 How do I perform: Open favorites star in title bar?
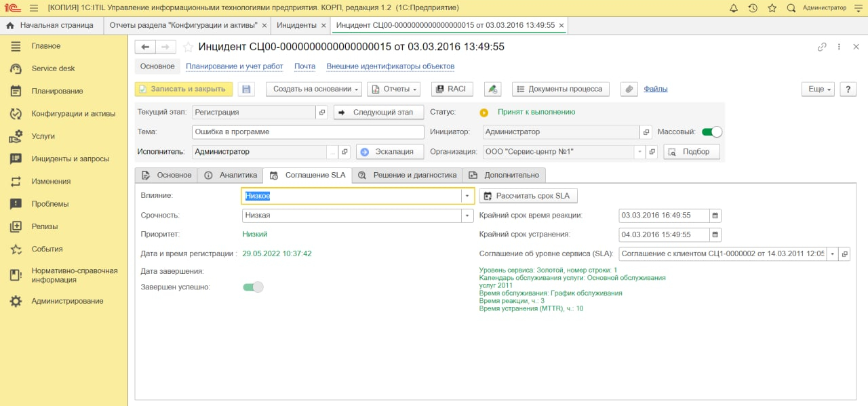click(x=772, y=8)
